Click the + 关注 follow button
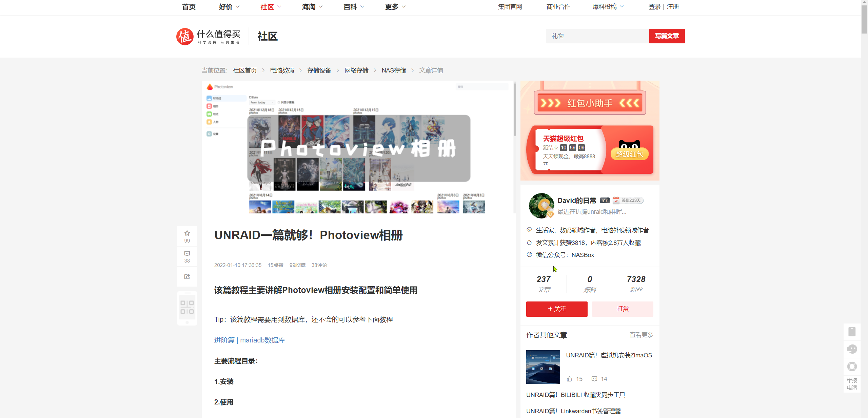This screenshot has width=868, height=418. [557, 309]
